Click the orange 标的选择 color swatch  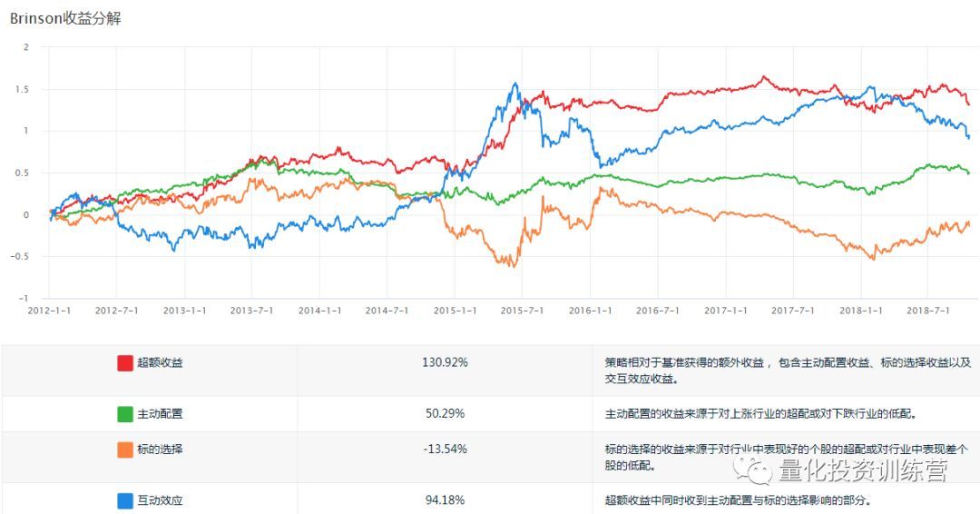125,450
